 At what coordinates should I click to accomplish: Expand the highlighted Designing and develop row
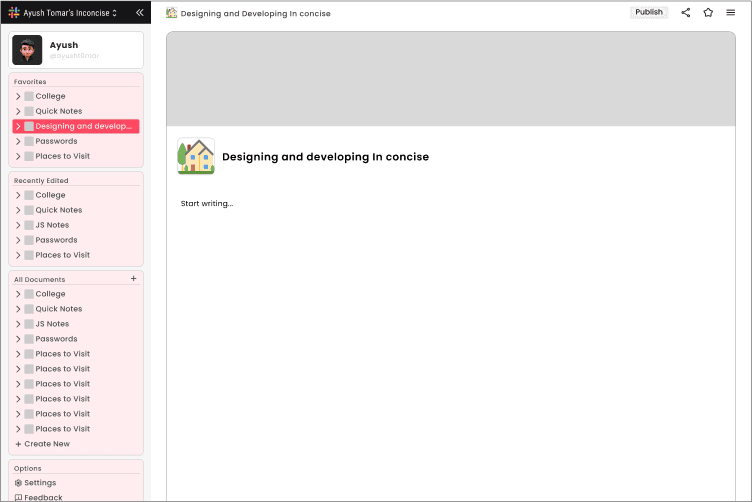[18, 127]
